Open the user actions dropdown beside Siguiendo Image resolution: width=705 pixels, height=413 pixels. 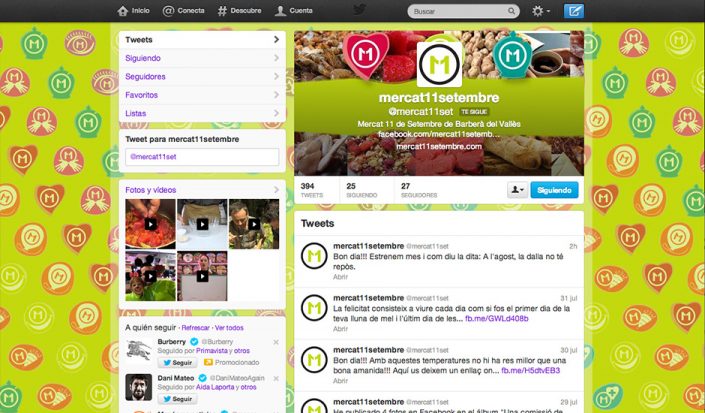(518, 190)
